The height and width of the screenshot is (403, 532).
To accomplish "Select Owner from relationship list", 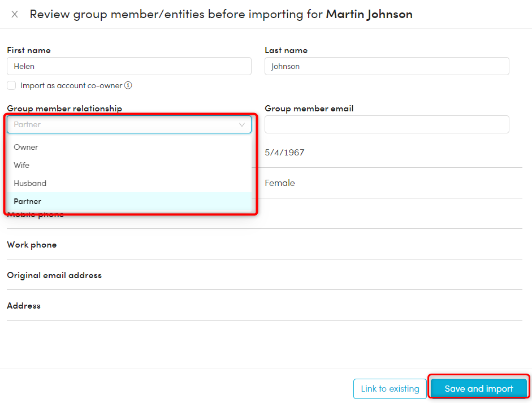I will [26, 147].
